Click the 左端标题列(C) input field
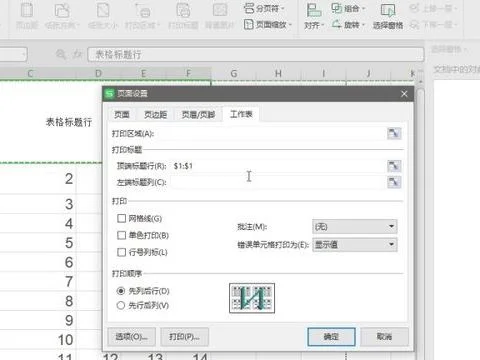 click(278, 182)
